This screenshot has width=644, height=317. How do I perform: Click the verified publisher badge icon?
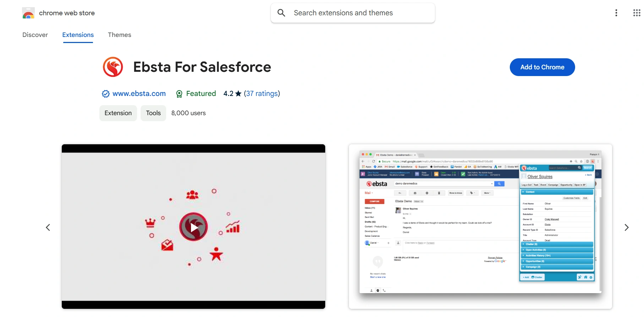106,94
